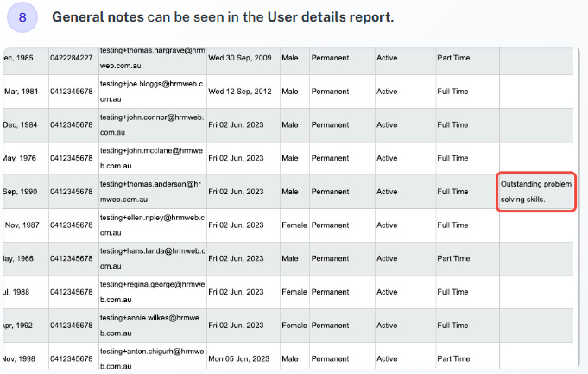The image size is (588, 374).
Task: Click the testing+john.mcclane email cell
Action: [153, 158]
